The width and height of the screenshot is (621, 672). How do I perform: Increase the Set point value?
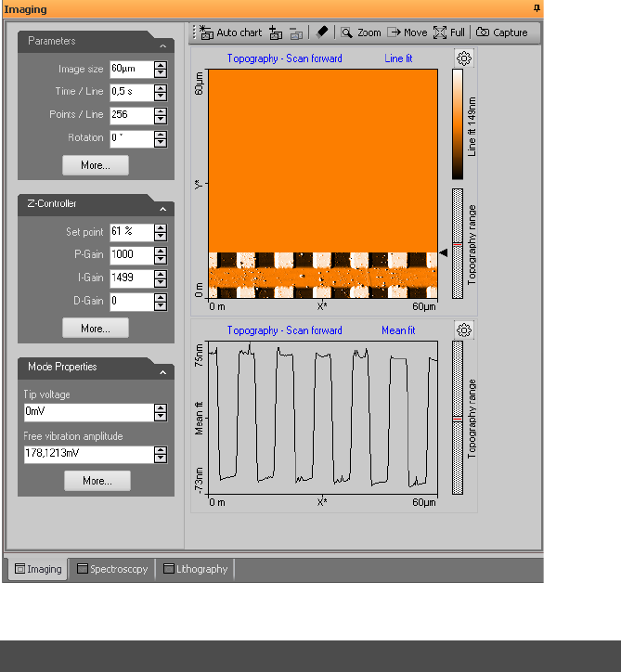(x=161, y=228)
